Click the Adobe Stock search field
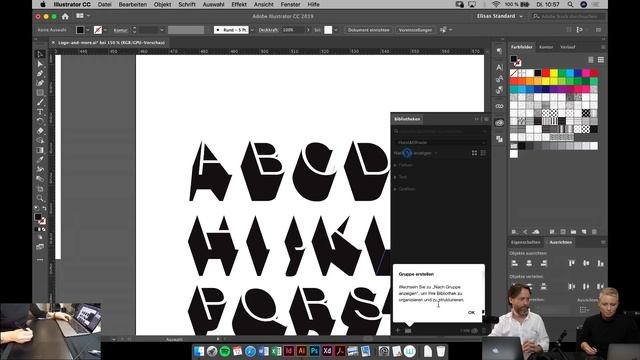The image size is (640, 360). (x=569, y=16)
